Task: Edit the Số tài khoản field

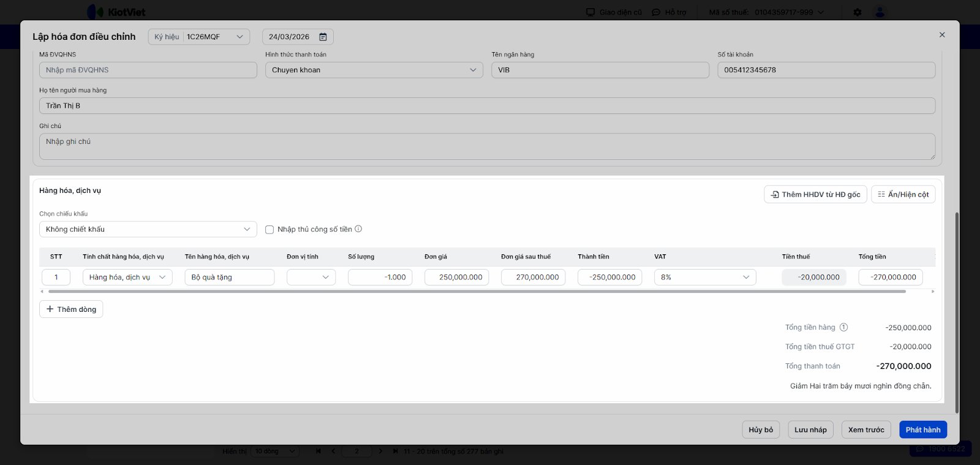Action: pyautogui.click(x=826, y=70)
